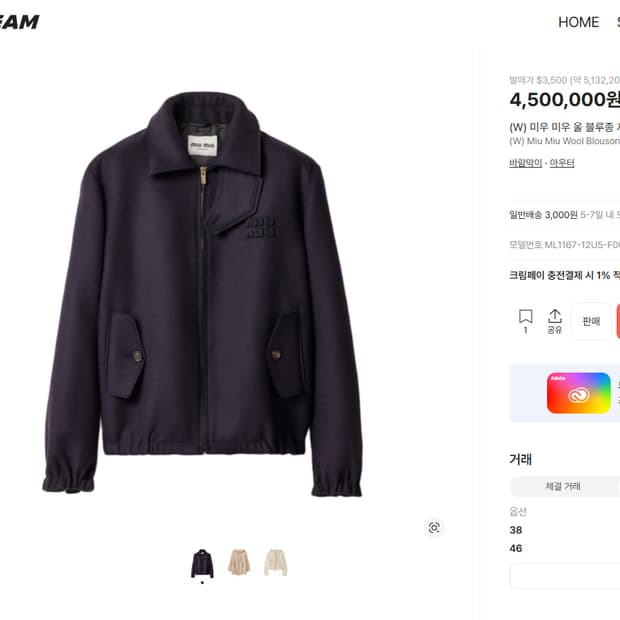Select size option 38
This screenshot has height=620, width=620.
tap(516, 530)
